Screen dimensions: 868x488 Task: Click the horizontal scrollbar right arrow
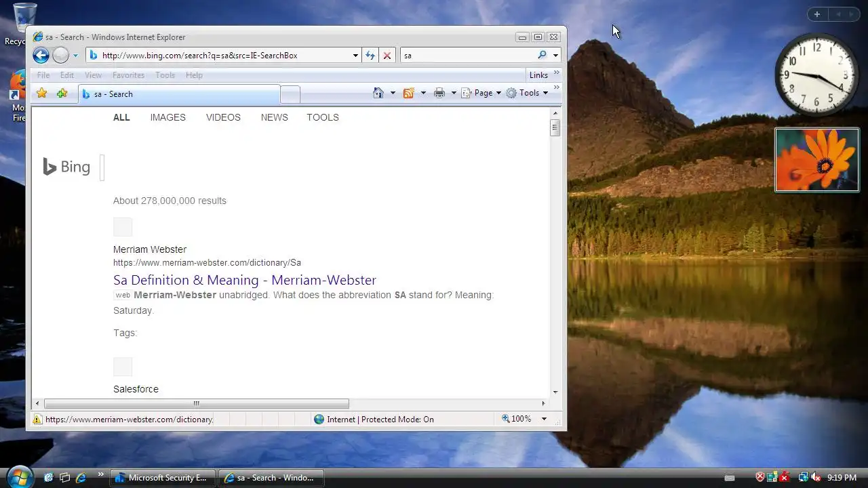543,403
